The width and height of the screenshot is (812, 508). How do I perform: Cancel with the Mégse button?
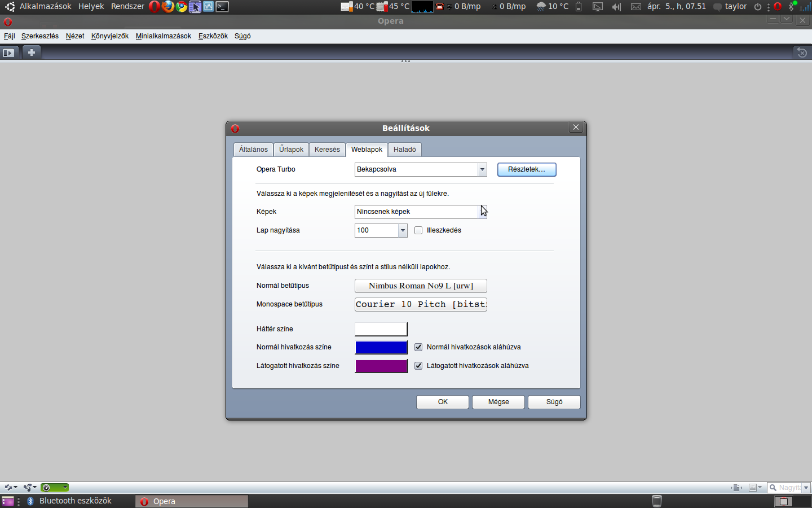pos(498,402)
